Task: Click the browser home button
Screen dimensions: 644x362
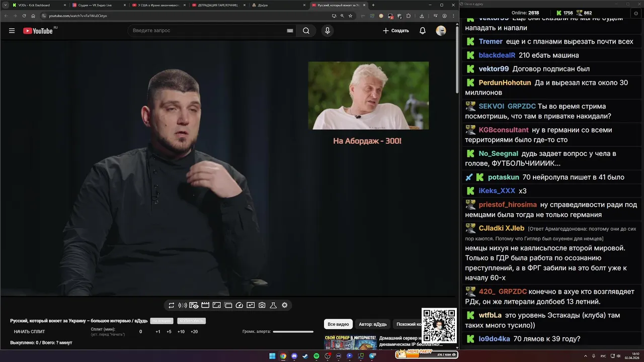Action: tap(33, 16)
